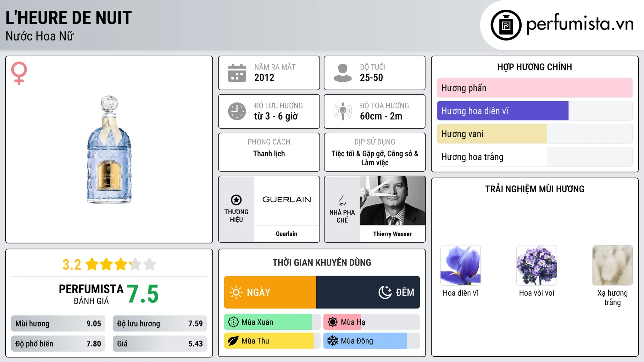Image resolution: width=644 pixels, height=362 pixels.
Task: Click the Hương phấn accord bar
Action: 535,88
